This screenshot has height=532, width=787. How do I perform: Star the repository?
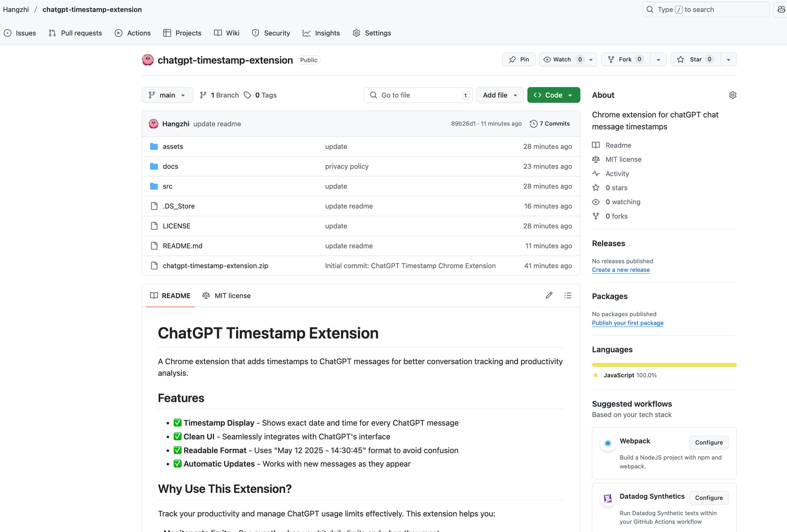(x=695, y=59)
